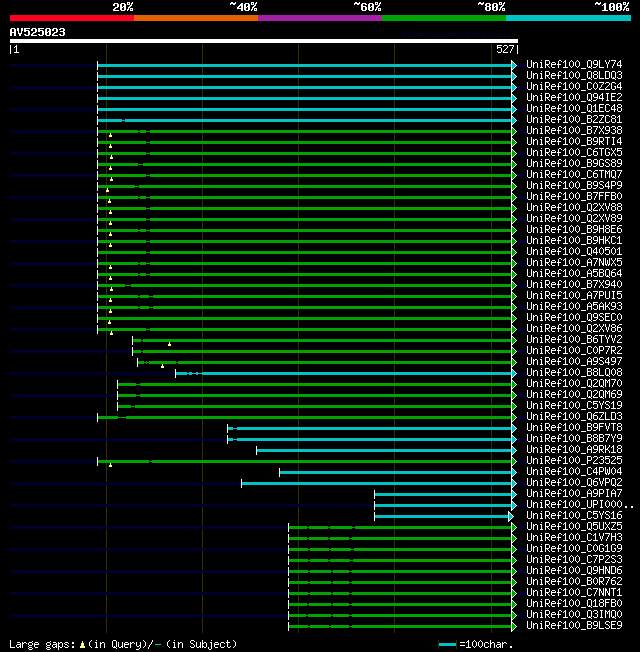Click the UniRef100_Q40501 label
This screenshot has width=640, height=652.
[574, 252]
